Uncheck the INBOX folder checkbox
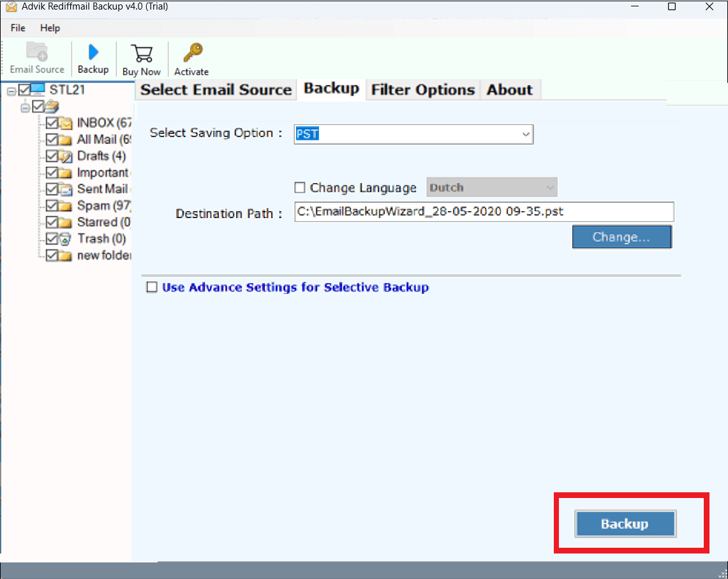The height and width of the screenshot is (579, 728). point(52,123)
